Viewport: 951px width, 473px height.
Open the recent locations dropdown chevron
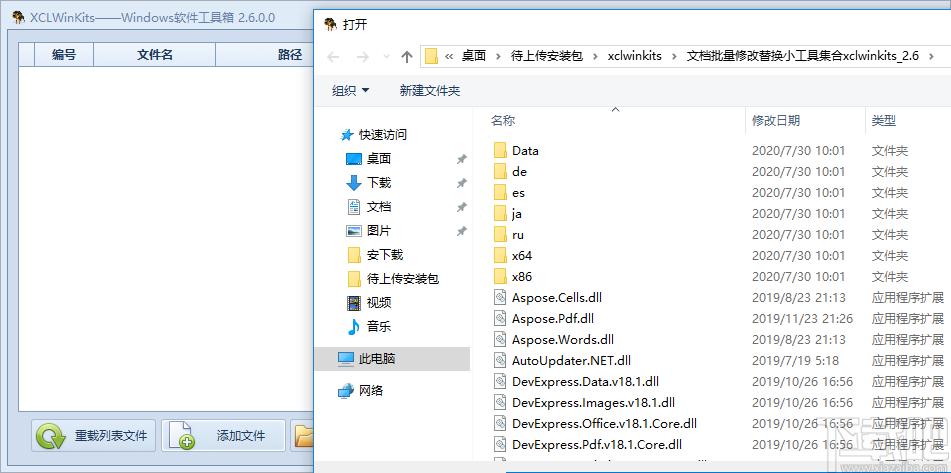tap(386, 57)
